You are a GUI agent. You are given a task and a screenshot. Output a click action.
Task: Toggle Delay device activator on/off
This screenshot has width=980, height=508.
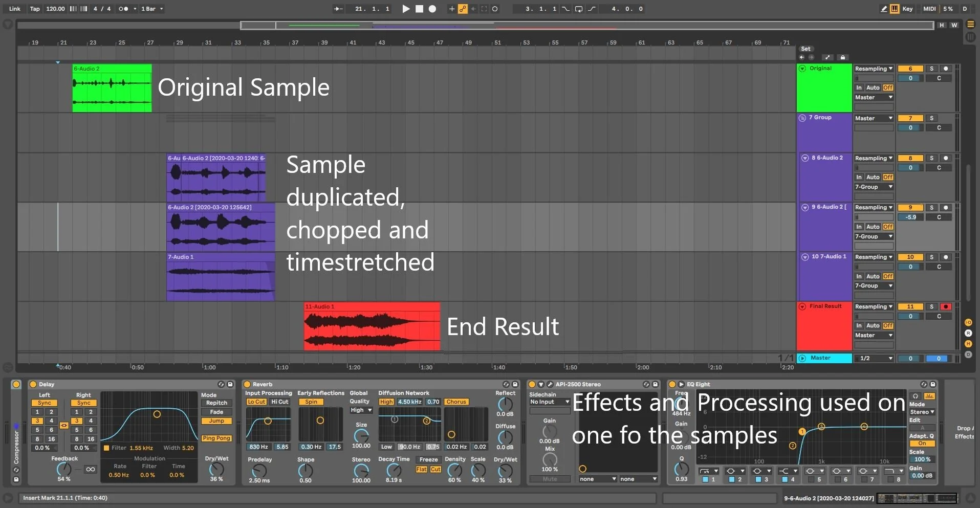pyautogui.click(x=33, y=384)
